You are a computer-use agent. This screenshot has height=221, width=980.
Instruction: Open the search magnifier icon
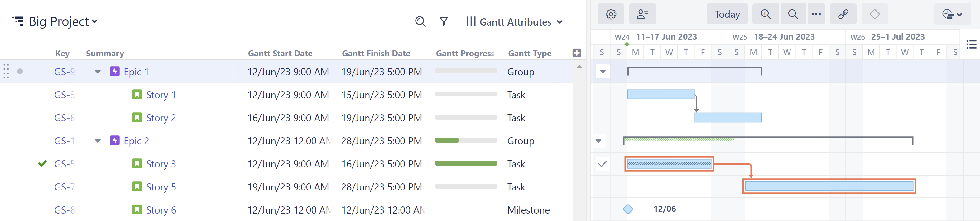pos(420,22)
